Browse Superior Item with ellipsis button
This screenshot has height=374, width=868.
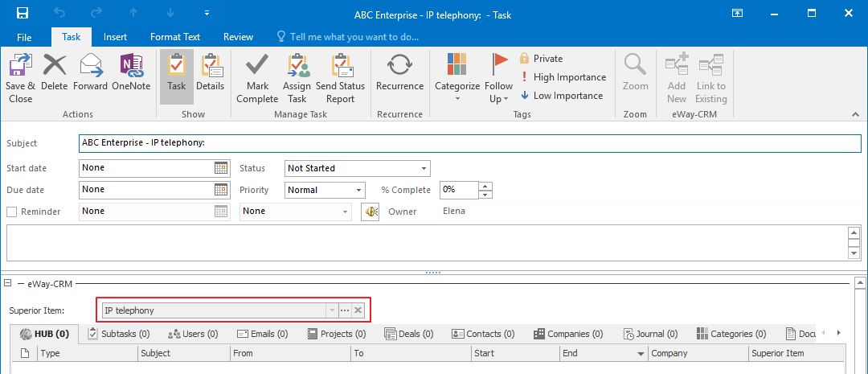345,310
